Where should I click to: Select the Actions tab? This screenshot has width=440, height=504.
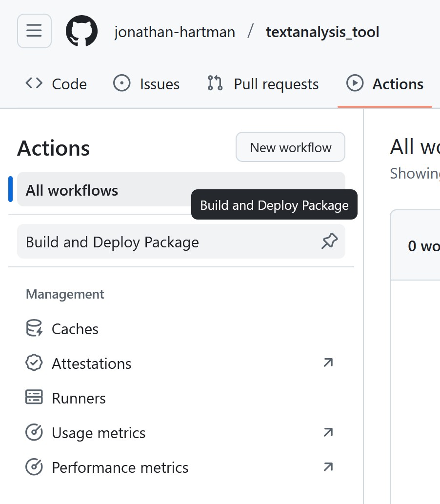tap(385, 84)
